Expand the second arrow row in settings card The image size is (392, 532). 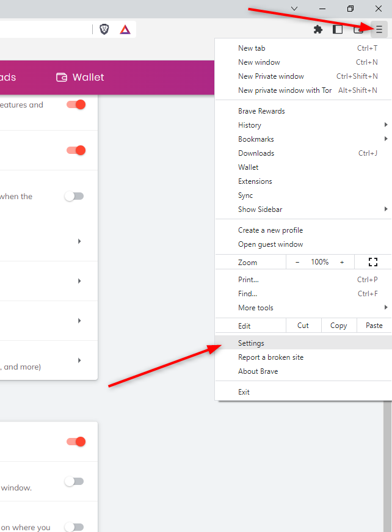tap(79, 281)
